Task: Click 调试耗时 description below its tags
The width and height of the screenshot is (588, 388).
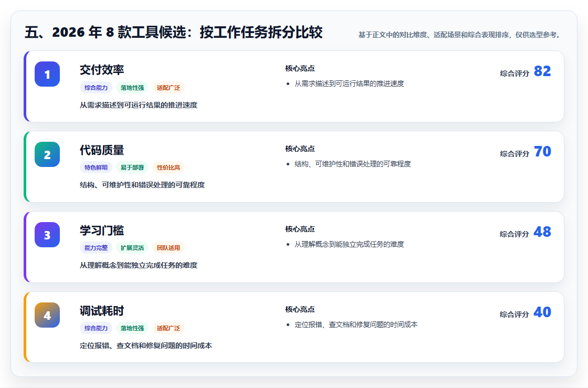Action: 146,345
